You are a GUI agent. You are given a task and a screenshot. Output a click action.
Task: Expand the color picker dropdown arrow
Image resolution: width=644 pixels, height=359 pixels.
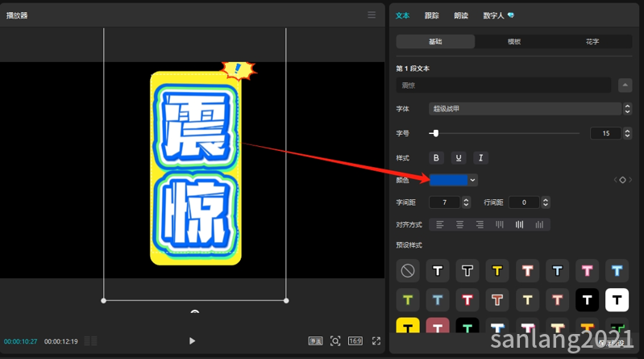click(x=473, y=180)
